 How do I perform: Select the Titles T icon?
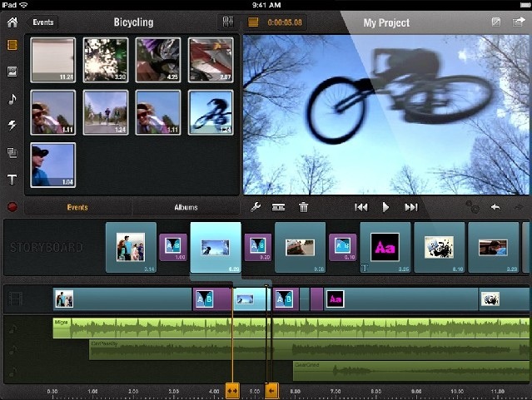(12, 180)
